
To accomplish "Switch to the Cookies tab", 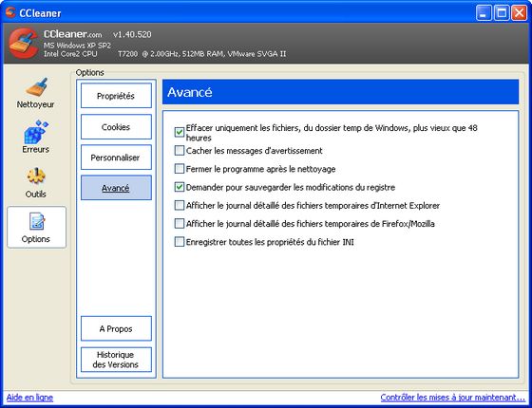I will pyautogui.click(x=116, y=127).
